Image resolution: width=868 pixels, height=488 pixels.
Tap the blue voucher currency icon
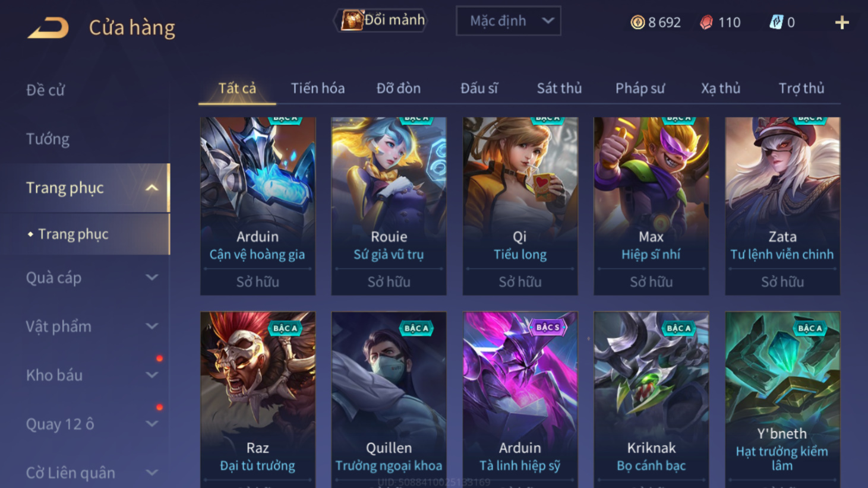click(x=776, y=23)
